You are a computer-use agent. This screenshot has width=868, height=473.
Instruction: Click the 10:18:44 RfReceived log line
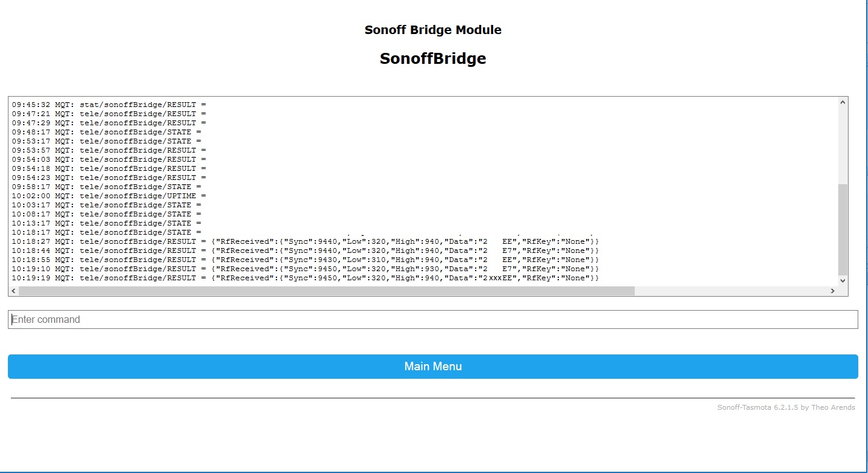tap(306, 250)
